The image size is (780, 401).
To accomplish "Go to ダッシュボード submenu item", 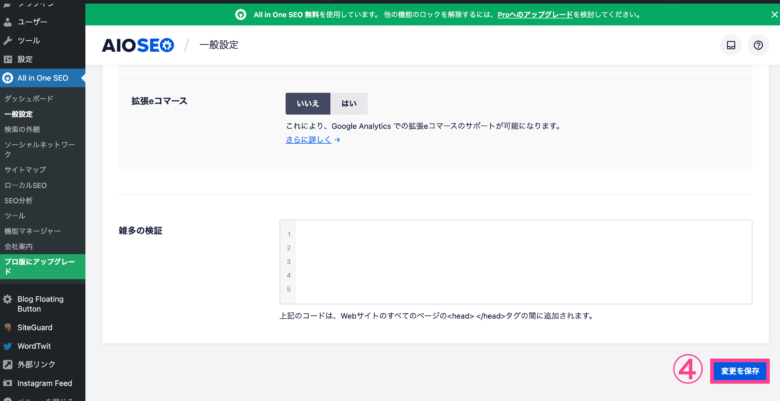I will pyautogui.click(x=28, y=99).
